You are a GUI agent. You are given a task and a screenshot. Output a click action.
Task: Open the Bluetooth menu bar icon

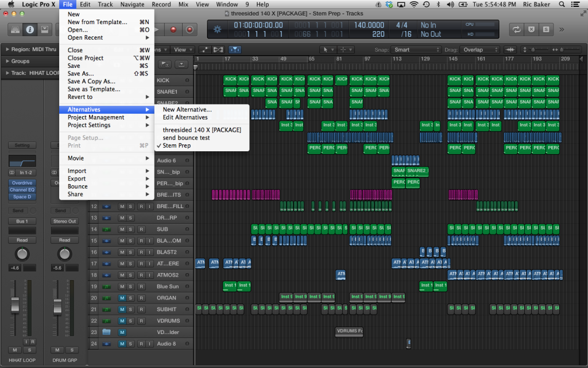438,5
